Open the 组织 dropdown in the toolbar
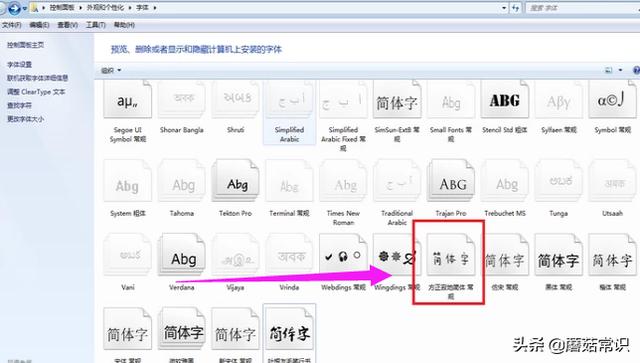Image resolution: width=640 pixels, height=363 pixels. click(x=111, y=71)
